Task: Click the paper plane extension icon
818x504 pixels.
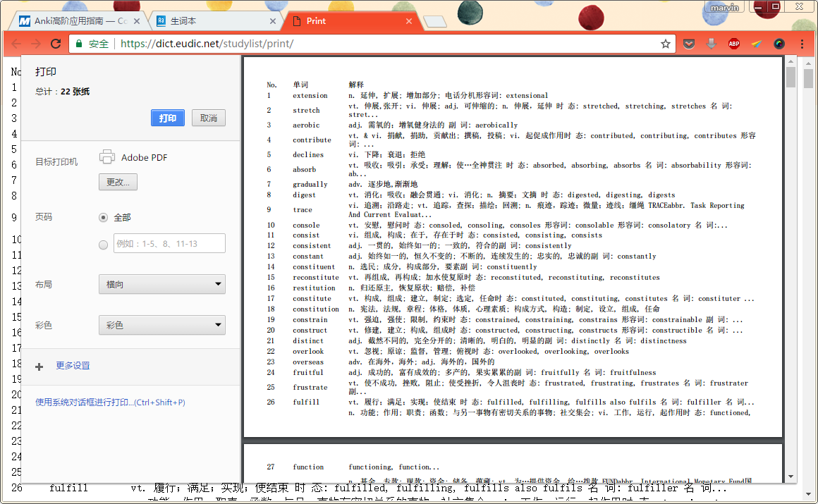Action: pos(756,44)
